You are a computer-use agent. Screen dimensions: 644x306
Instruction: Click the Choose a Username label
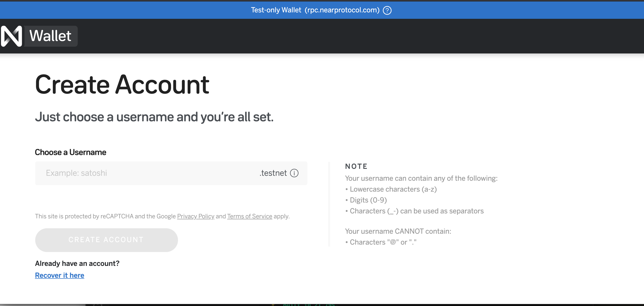tap(70, 152)
